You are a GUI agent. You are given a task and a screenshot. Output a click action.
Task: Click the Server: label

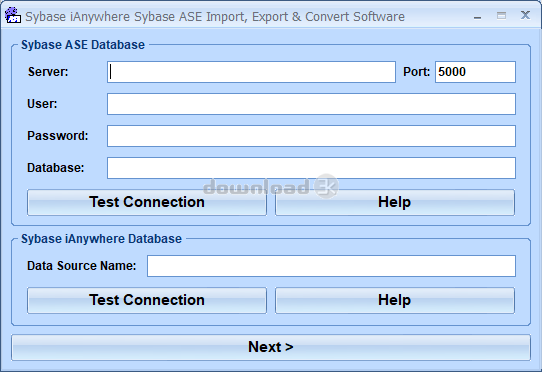click(x=48, y=72)
